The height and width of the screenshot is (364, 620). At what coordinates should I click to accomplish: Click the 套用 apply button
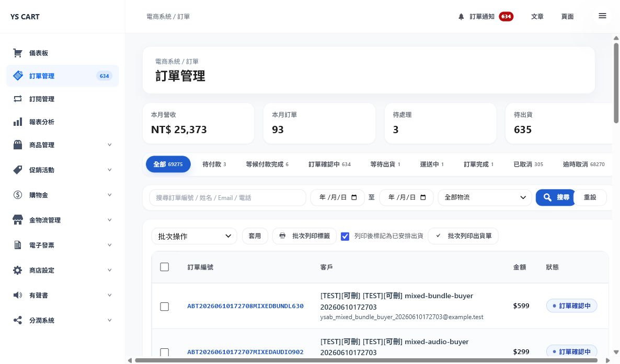(255, 236)
